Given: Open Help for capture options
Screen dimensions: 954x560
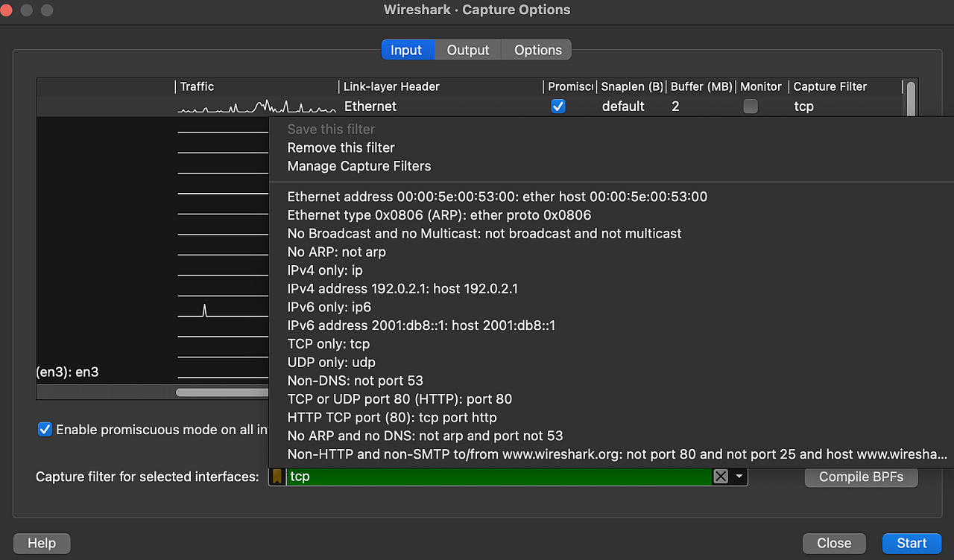Looking at the screenshot, I should pos(42,543).
